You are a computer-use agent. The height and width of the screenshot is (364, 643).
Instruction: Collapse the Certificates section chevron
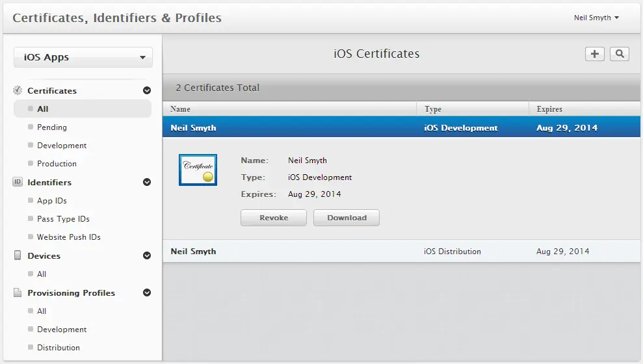click(x=147, y=91)
